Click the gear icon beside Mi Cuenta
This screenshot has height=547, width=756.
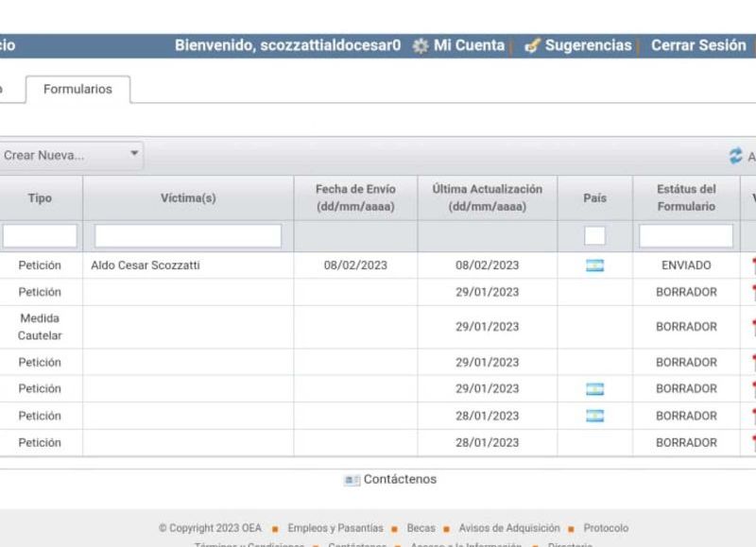click(x=421, y=45)
